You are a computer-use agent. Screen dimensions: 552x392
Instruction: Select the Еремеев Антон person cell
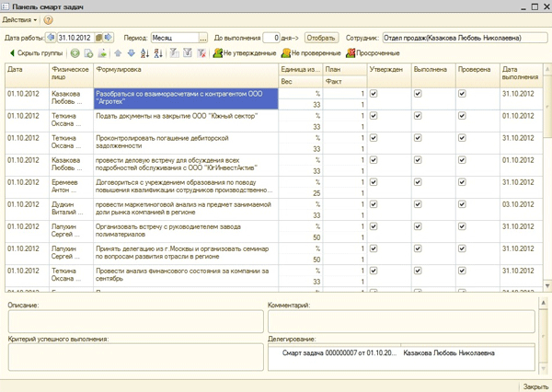point(72,187)
